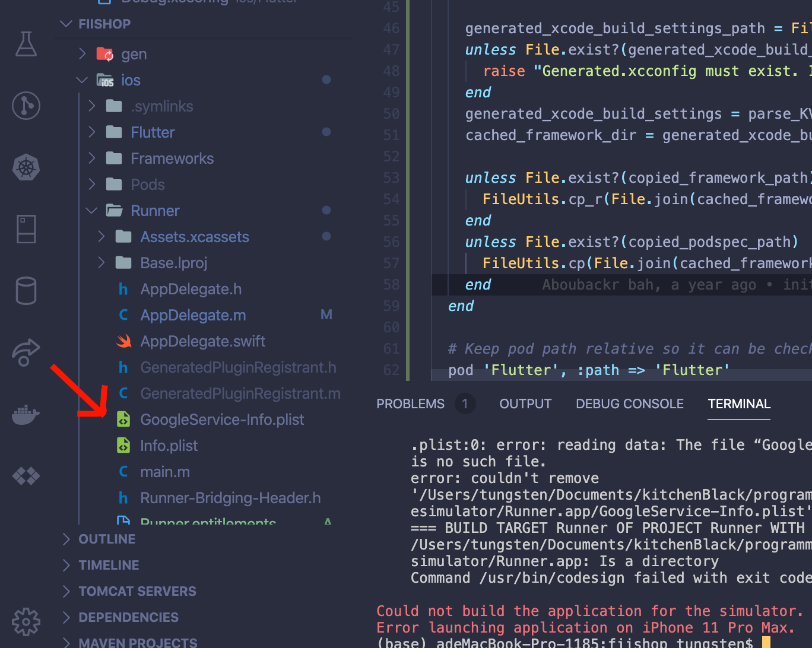812x648 pixels.
Task: Open the DEBUG CONSOLE tab
Action: pyautogui.click(x=629, y=404)
